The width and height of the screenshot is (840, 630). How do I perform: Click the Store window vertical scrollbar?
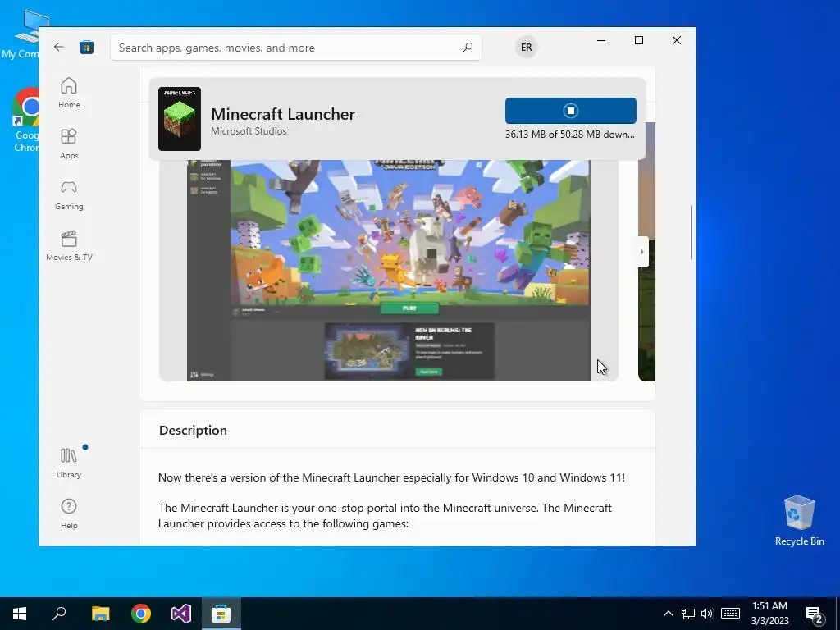[x=692, y=232]
